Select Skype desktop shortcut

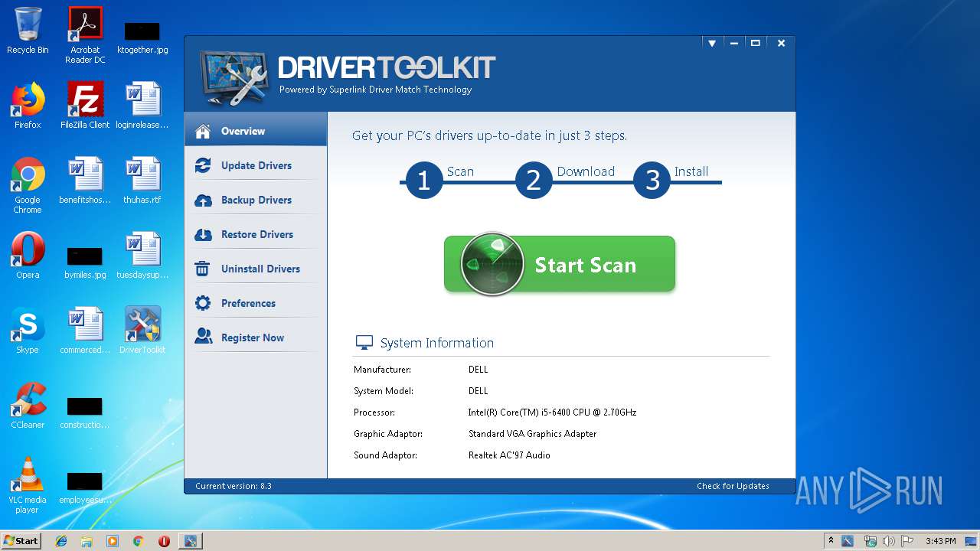coord(28,331)
